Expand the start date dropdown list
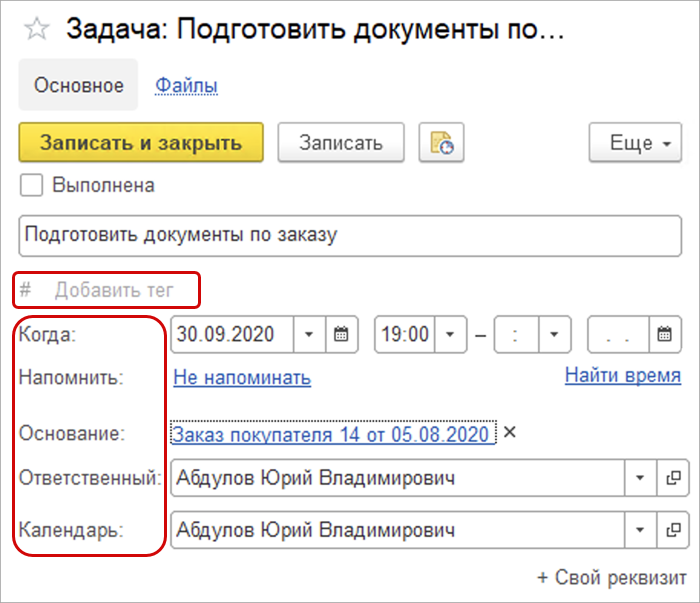Image resolution: width=700 pixels, height=603 pixels. point(309,334)
